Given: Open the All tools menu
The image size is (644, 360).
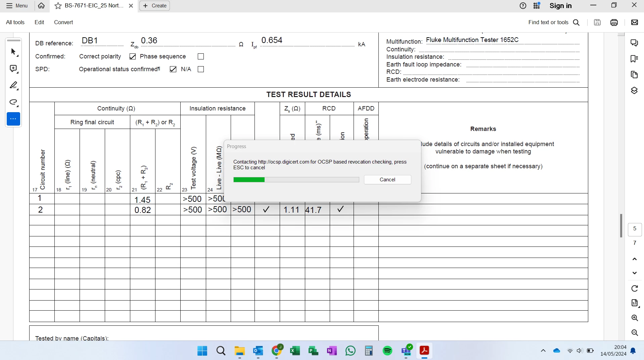Looking at the screenshot, I should coord(15,22).
